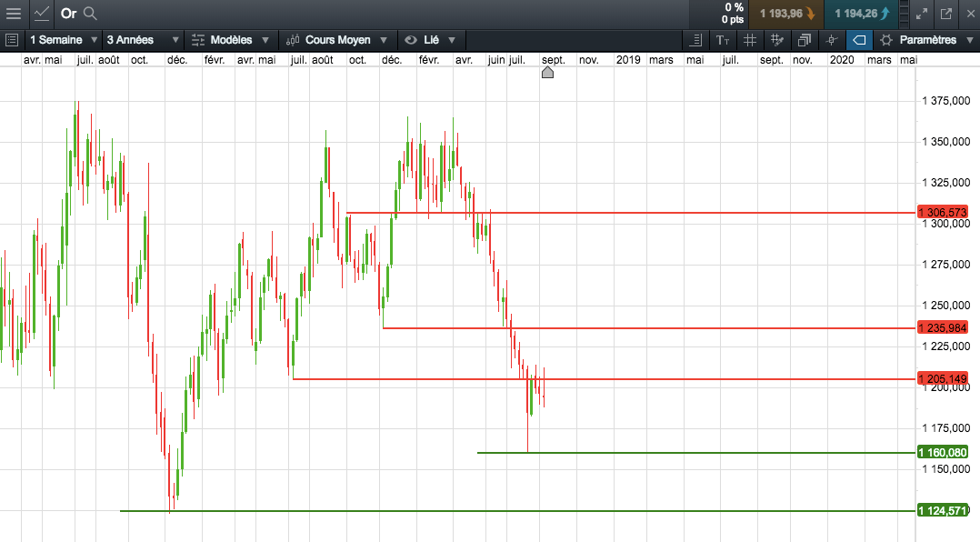This screenshot has height=542, width=980.
Task: Open the instrument search magnifier
Action: click(90, 13)
